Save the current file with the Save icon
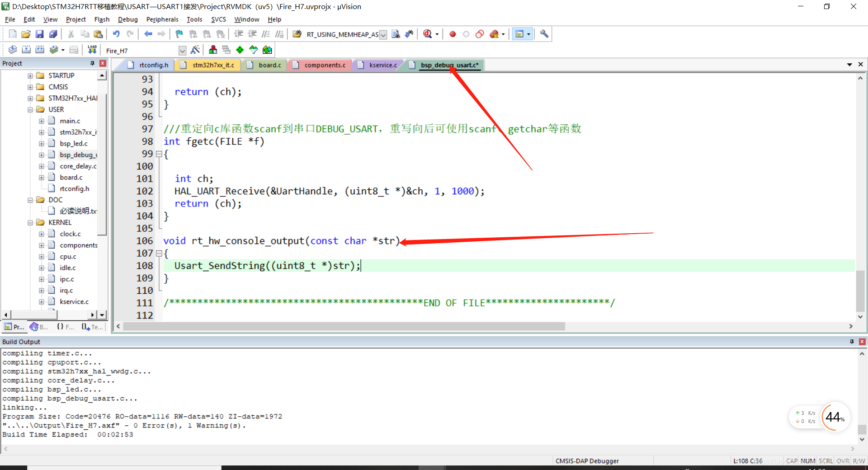 pyautogui.click(x=40, y=34)
